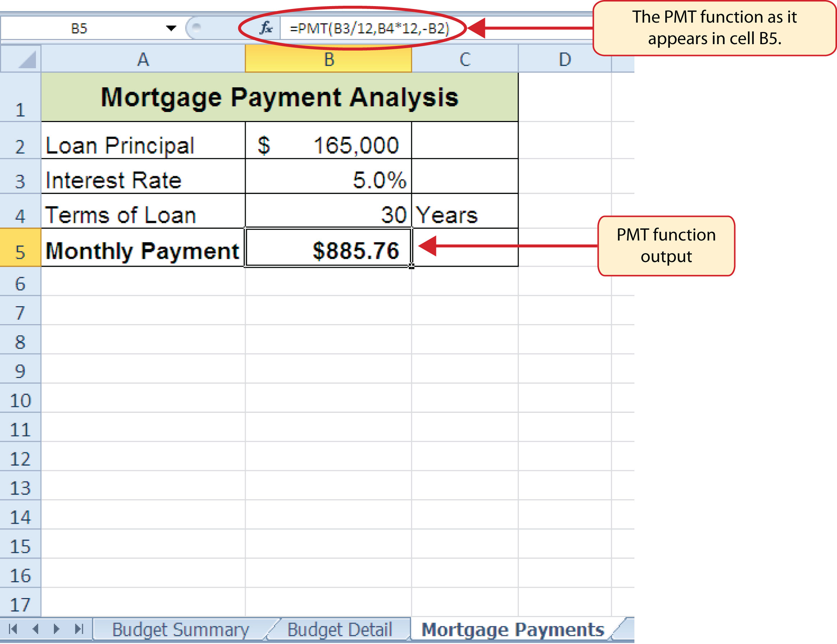
Task: Click the Monthly Payment label cell
Action: pyautogui.click(x=143, y=248)
